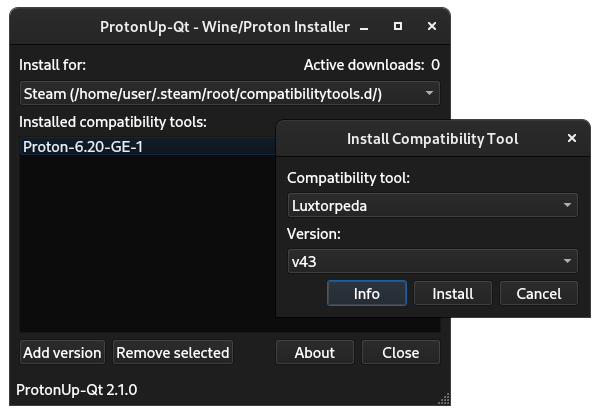Image resolution: width=600 pixels, height=415 pixels.
Task: Click the window resize grip corner
Action: 441,400
